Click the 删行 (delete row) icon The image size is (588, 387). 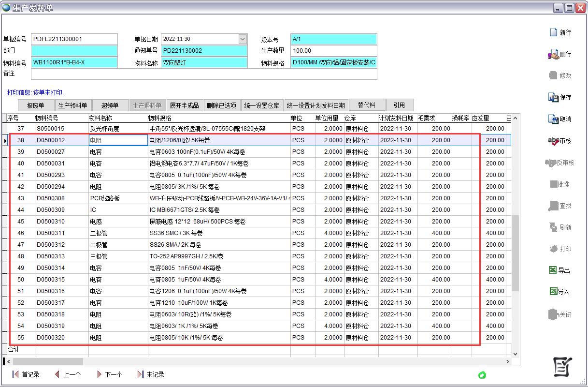554,54
